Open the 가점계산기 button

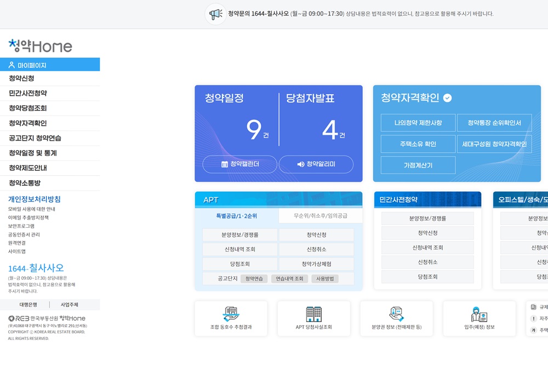[x=418, y=165]
